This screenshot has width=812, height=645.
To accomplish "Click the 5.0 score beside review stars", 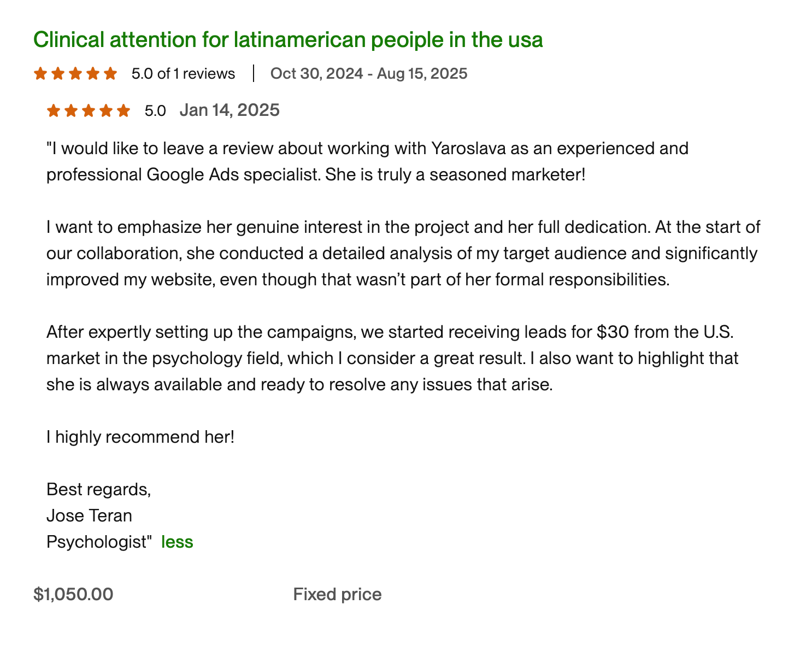I will point(155,111).
